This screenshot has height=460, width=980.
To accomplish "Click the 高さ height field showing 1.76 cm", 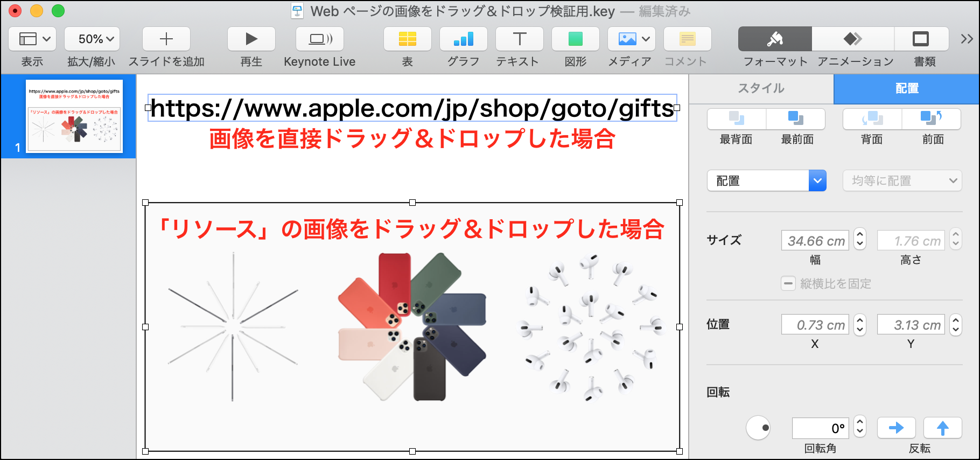I will coord(911,240).
